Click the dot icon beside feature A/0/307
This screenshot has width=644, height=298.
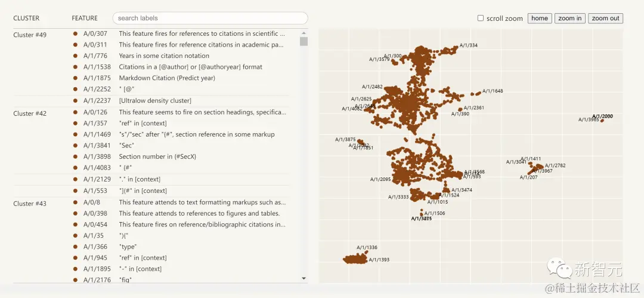click(75, 33)
